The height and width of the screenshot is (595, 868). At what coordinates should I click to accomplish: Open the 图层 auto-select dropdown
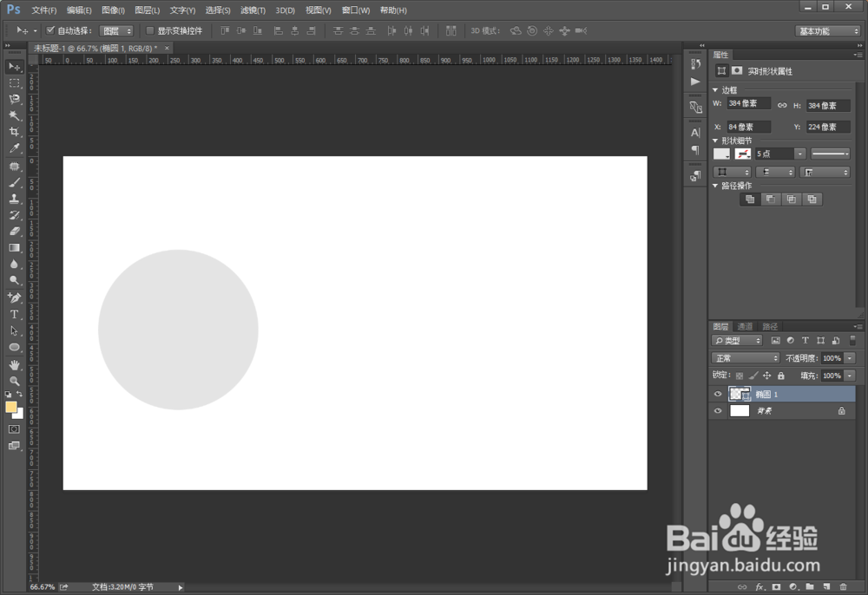[116, 31]
